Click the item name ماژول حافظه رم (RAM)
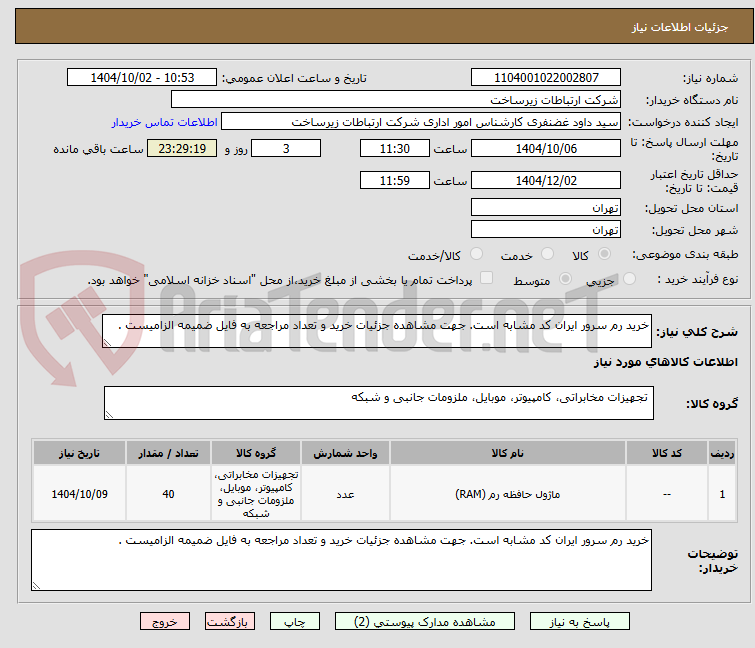The image size is (755, 648). (x=508, y=494)
